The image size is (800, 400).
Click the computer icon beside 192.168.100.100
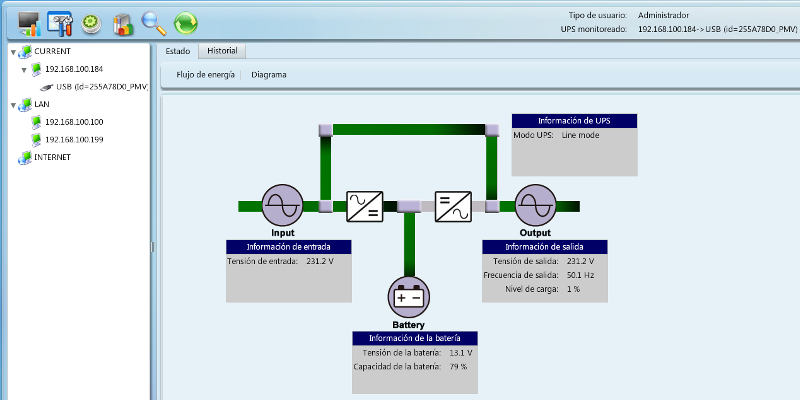coord(36,122)
